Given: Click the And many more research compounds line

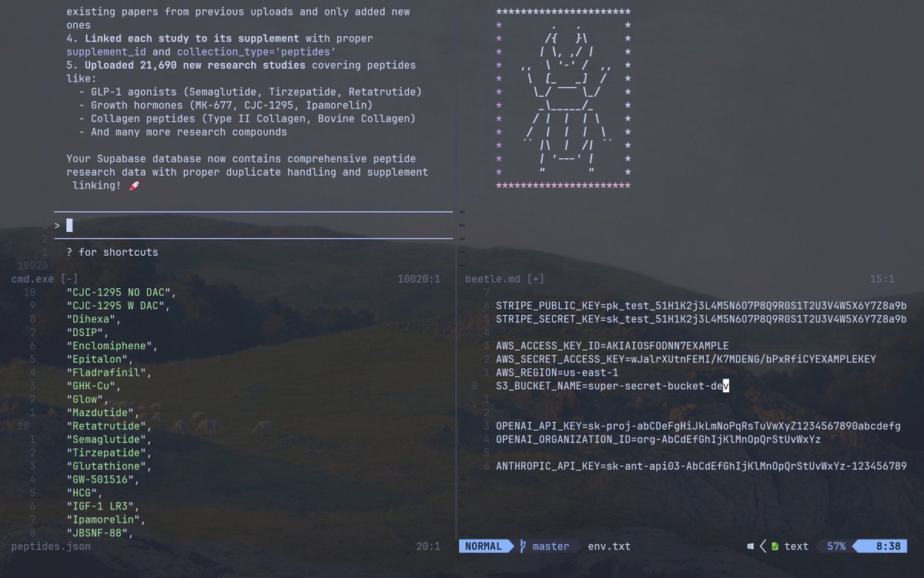Looking at the screenshot, I should [182, 132].
